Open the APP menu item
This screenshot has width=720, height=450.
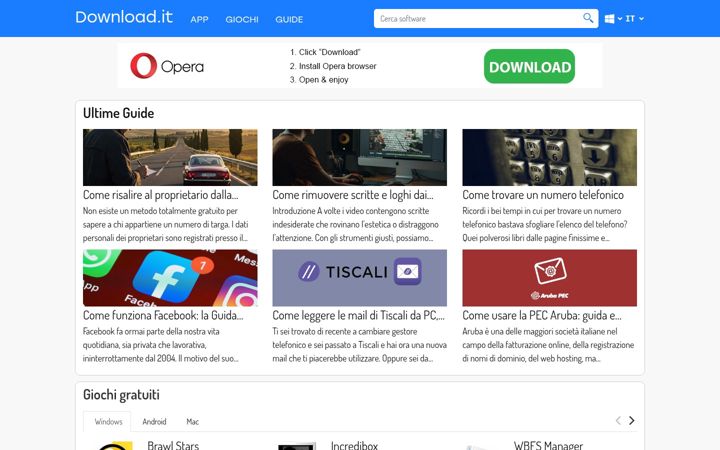pos(199,19)
